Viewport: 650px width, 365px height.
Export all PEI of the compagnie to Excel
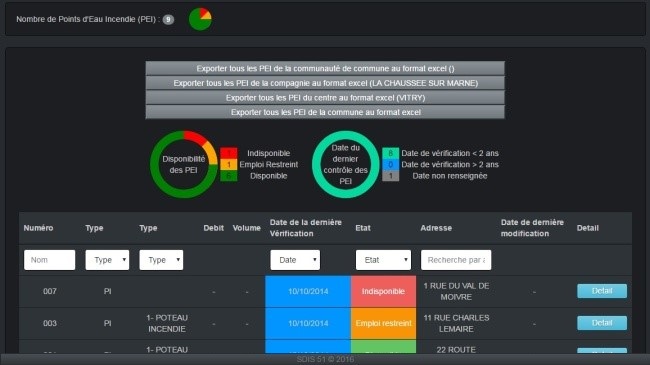coord(325,83)
